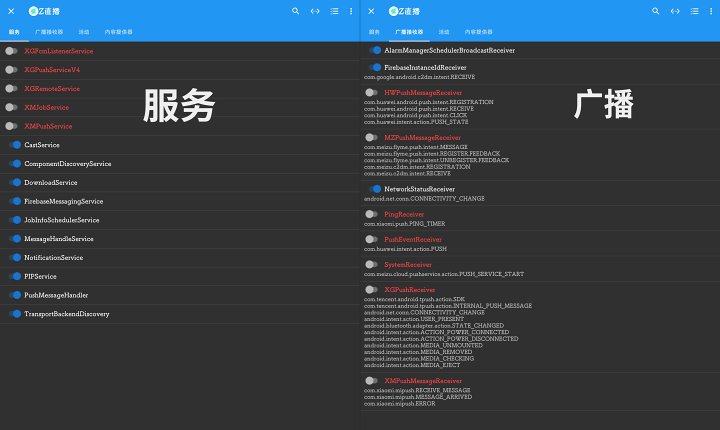Open 内容提供器 tab in the right panel
The width and height of the screenshot is (720, 430).
point(478,32)
